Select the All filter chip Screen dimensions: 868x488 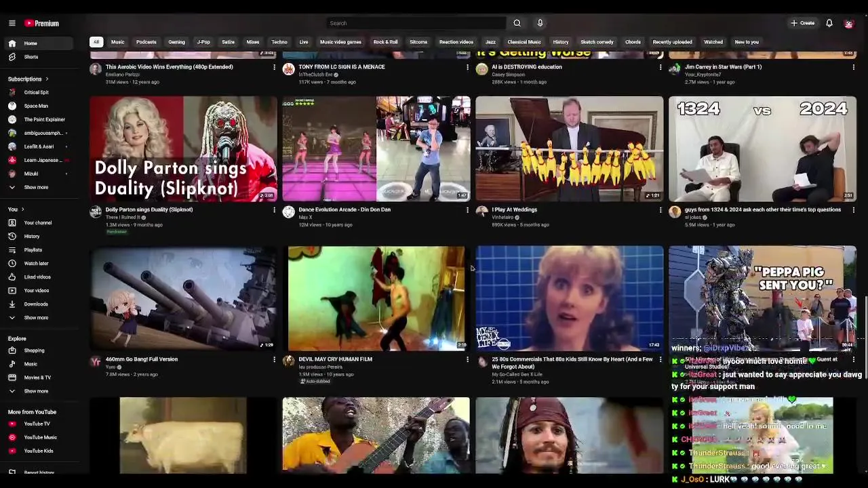pos(96,42)
